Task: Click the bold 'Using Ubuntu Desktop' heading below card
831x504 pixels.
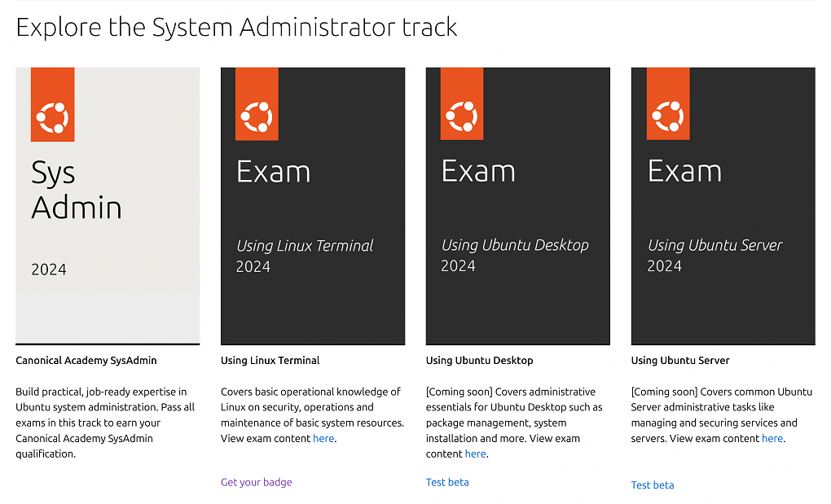Action: pyautogui.click(x=480, y=361)
